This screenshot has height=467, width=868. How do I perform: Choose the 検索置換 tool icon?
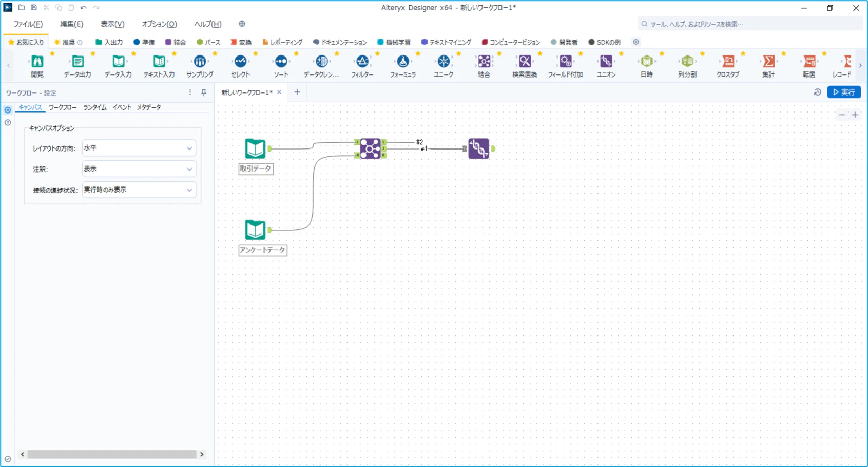(x=525, y=62)
